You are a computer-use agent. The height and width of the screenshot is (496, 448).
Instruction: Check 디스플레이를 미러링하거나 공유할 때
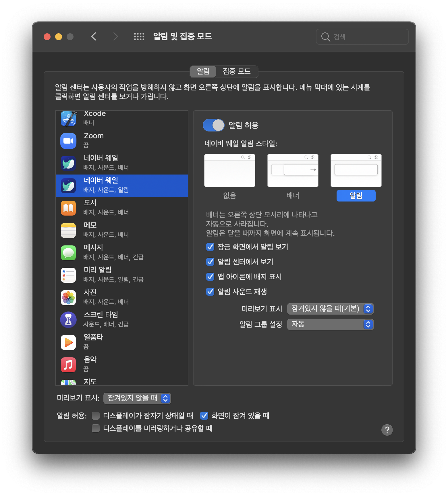click(96, 428)
